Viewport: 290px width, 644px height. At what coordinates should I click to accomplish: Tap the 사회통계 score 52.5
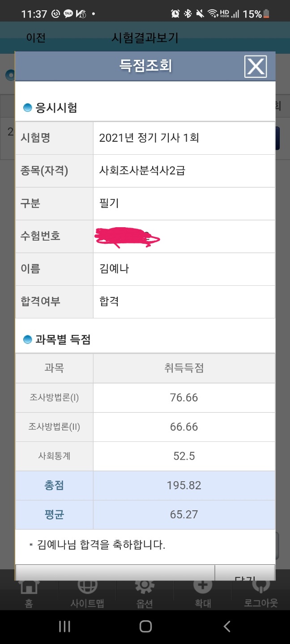click(x=184, y=456)
